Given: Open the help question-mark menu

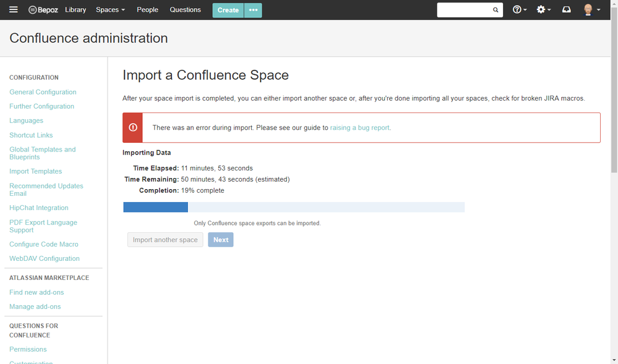Looking at the screenshot, I should click(520, 9).
